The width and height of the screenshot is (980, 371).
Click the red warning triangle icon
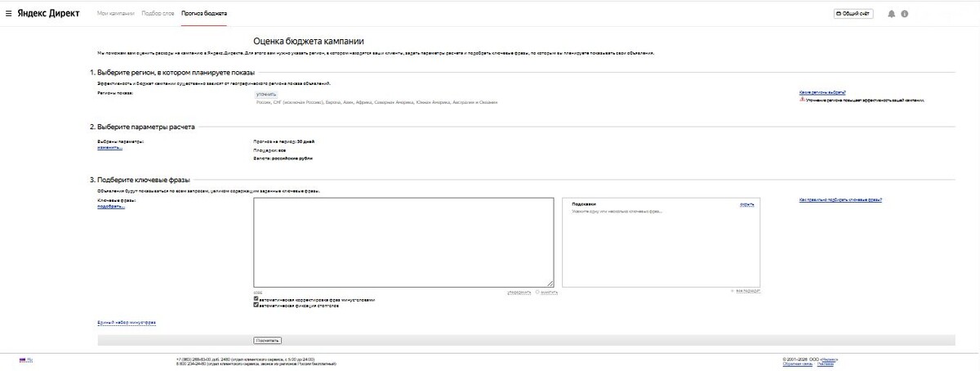pyautogui.click(x=803, y=99)
